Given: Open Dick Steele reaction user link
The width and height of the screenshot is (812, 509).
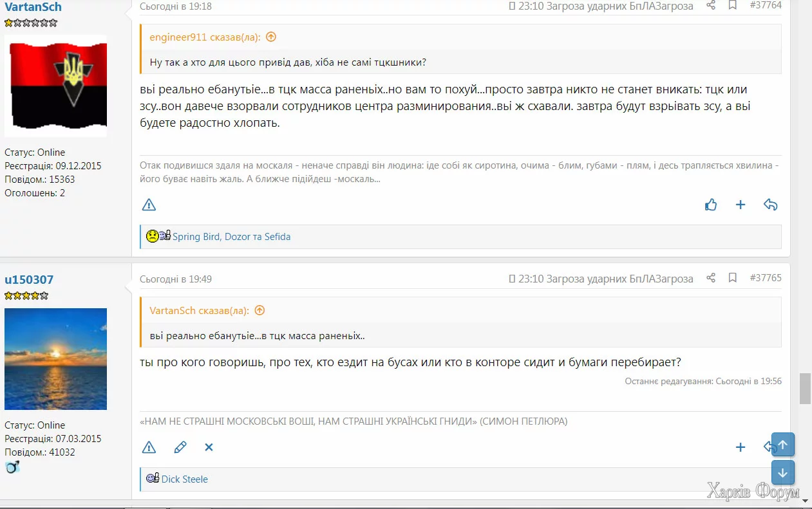Looking at the screenshot, I should 184,479.
